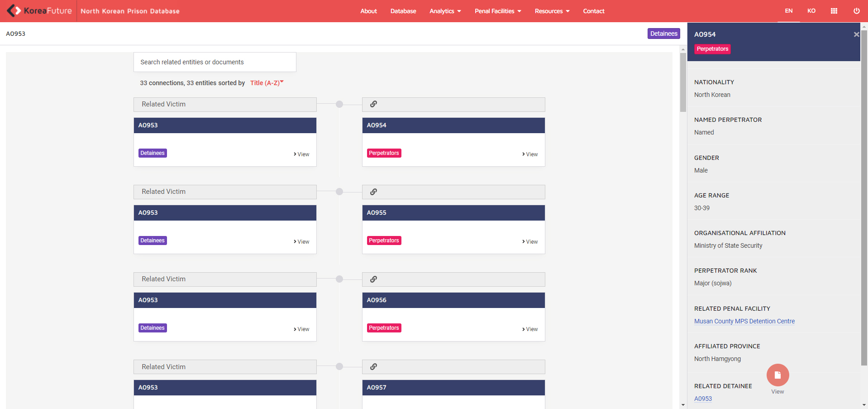Open the Title (A-Z) sort dropdown

pyautogui.click(x=267, y=83)
